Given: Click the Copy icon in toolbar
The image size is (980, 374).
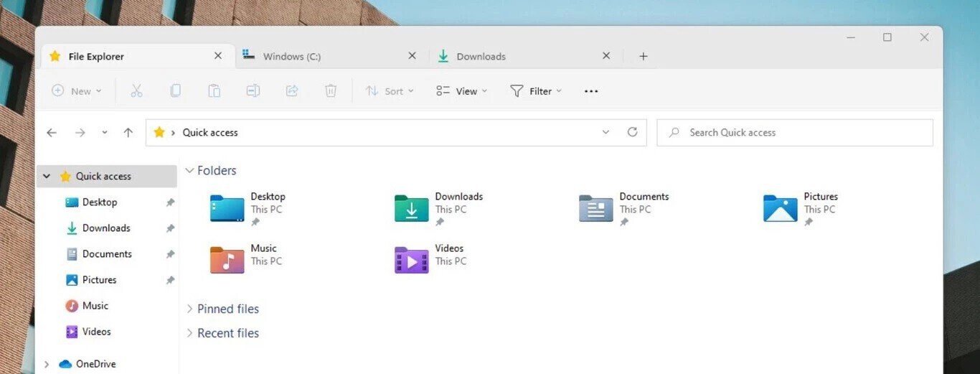Looking at the screenshot, I should 175,91.
